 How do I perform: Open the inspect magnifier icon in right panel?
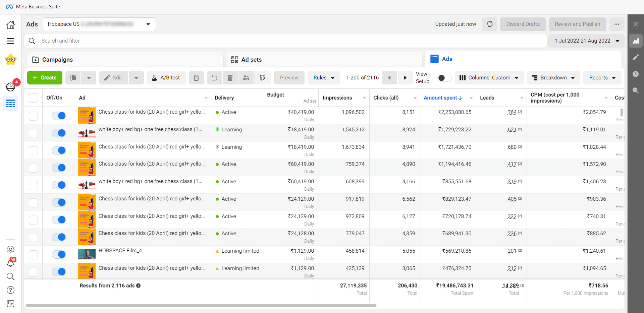click(x=636, y=90)
